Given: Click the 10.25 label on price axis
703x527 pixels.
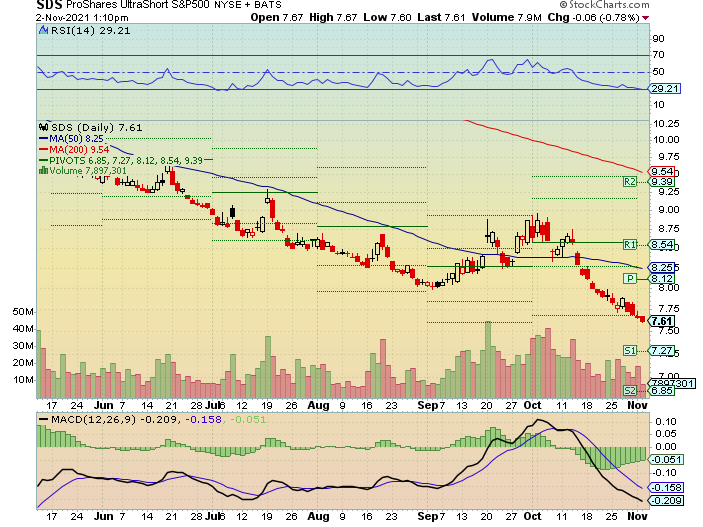Looking at the screenshot, I should (666, 123).
